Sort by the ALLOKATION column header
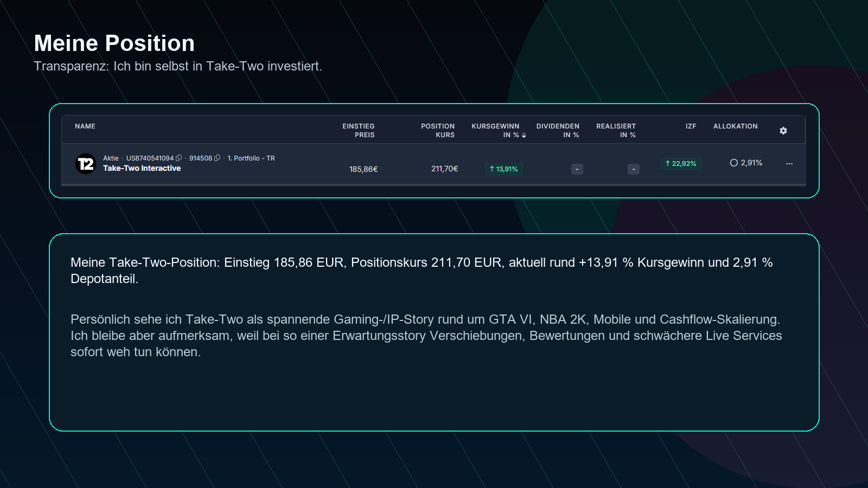Image resolution: width=868 pixels, height=488 pixels. coord(736,126)
